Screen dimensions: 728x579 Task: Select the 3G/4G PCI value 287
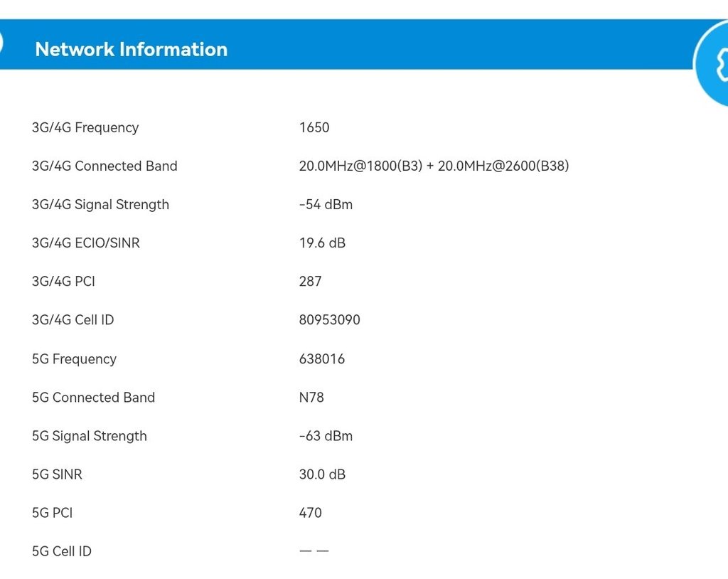[311, 282]
